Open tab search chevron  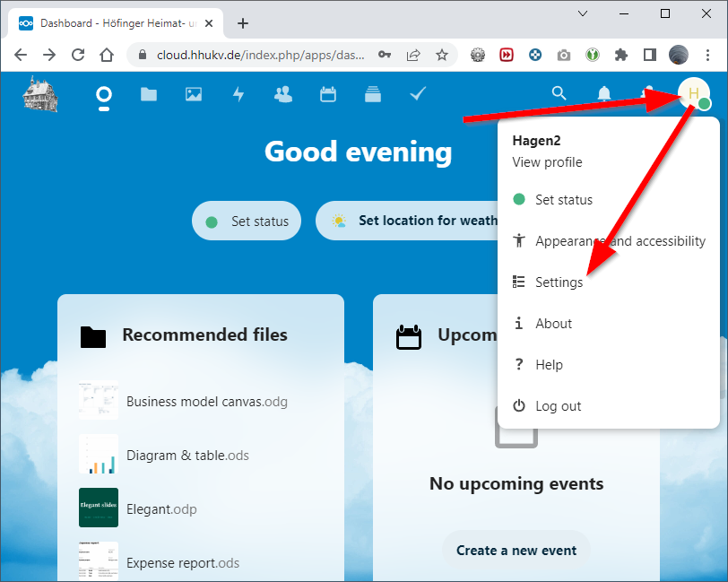point(583,13)
